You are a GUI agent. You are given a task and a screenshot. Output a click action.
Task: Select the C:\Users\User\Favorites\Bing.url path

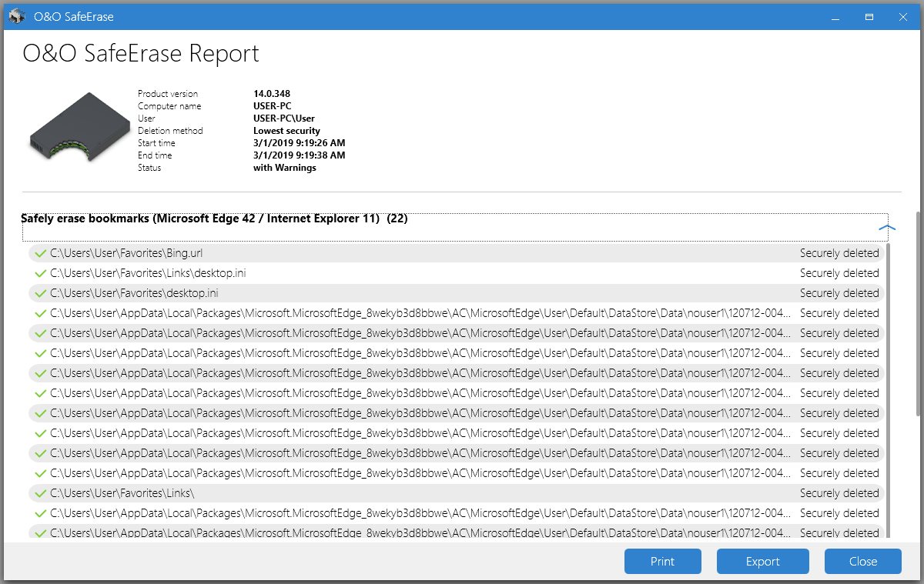tap(126, 253)
